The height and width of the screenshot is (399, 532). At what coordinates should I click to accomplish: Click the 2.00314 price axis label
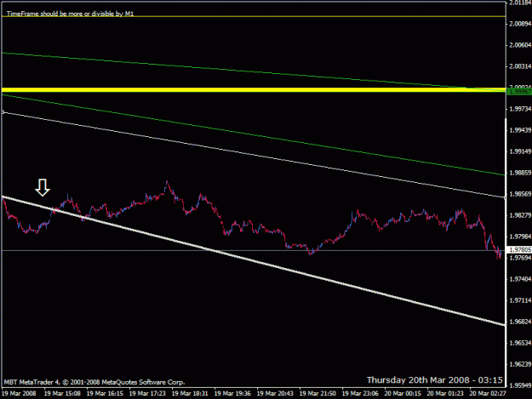[520, 66]
